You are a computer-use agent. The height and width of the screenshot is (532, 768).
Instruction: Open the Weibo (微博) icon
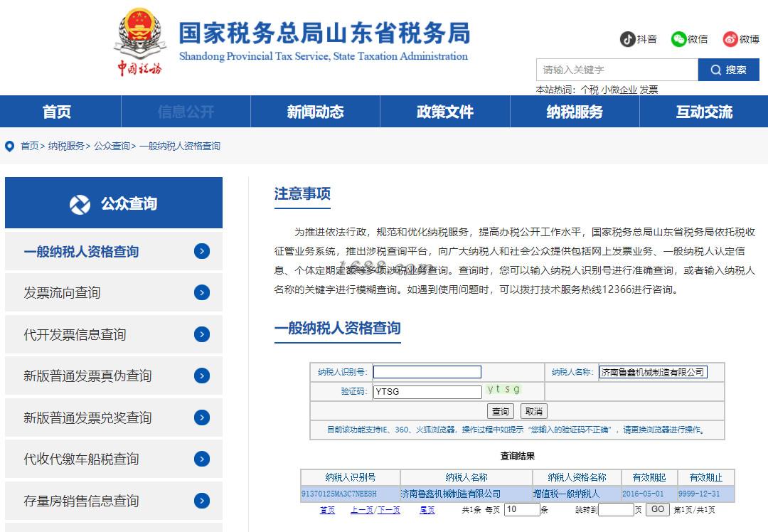(730, 38)
